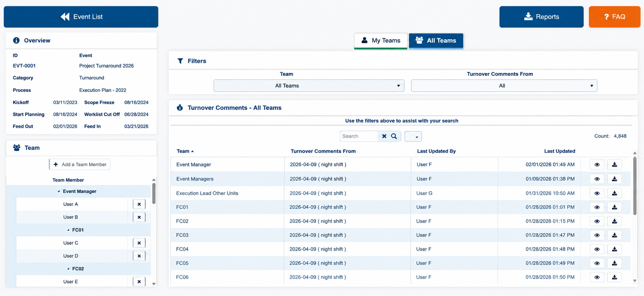This screenshot has height=296, width=644.
Task: Collapse the Event Manager team group
Action: [x=59, y=191]
